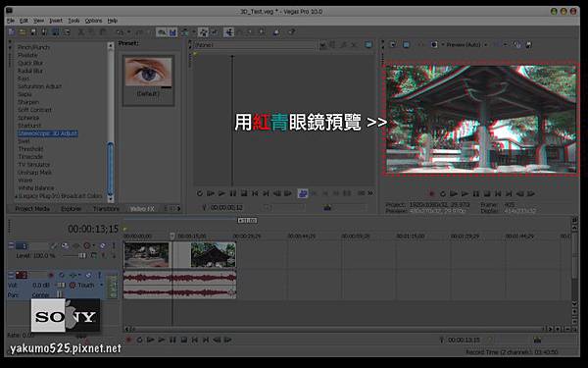588x368 pixels.
Task: Play from start in the bottom timeline transport
Action: 150,340
